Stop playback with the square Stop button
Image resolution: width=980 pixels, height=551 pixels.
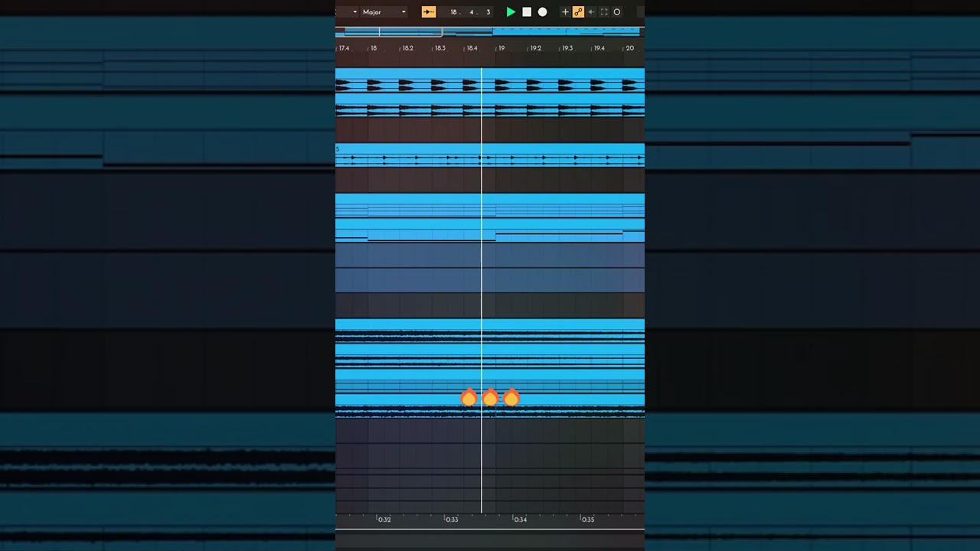click(x=527, y=12)
